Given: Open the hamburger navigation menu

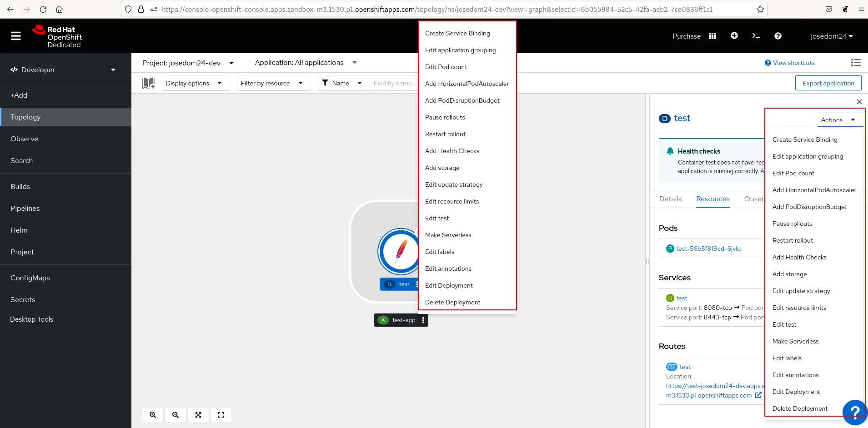Looking at the screenshot, I should (16, 36).
